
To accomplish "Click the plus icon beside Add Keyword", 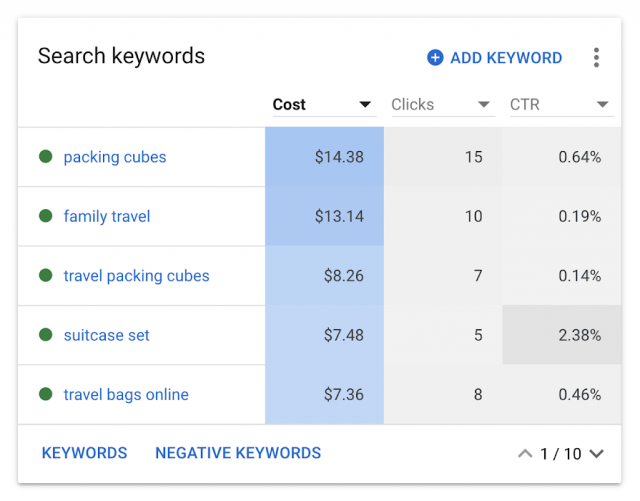I will tap(435, 58).
